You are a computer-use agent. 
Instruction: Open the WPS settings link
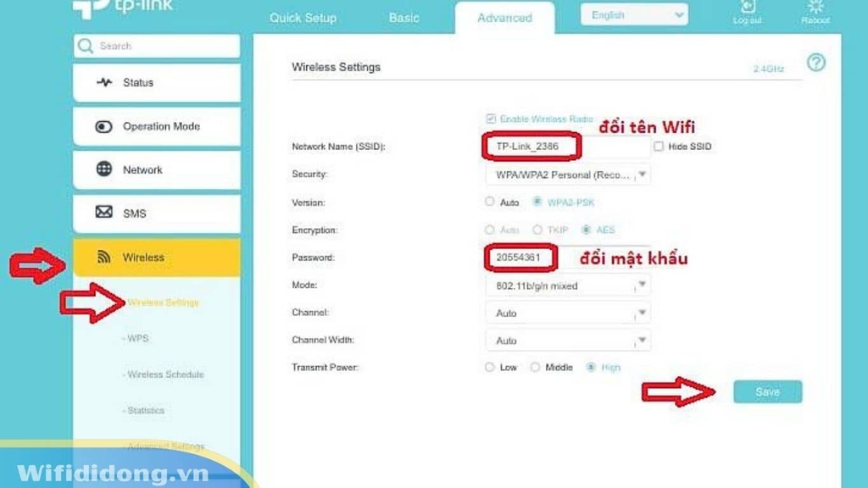coord(136,338)
